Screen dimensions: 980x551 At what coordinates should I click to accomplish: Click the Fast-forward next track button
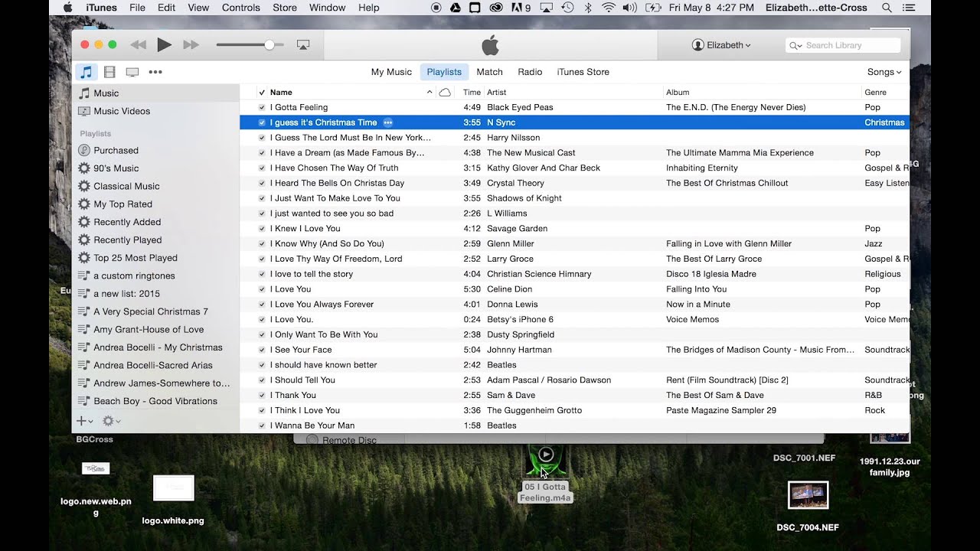coord(191,45)
